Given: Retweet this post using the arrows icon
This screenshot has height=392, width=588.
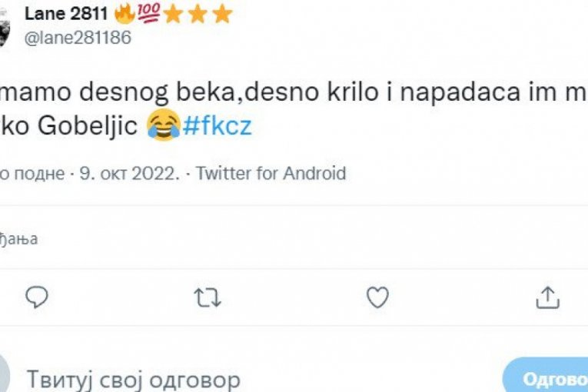Looking at the screenshot, I should [x=208, y=297].
